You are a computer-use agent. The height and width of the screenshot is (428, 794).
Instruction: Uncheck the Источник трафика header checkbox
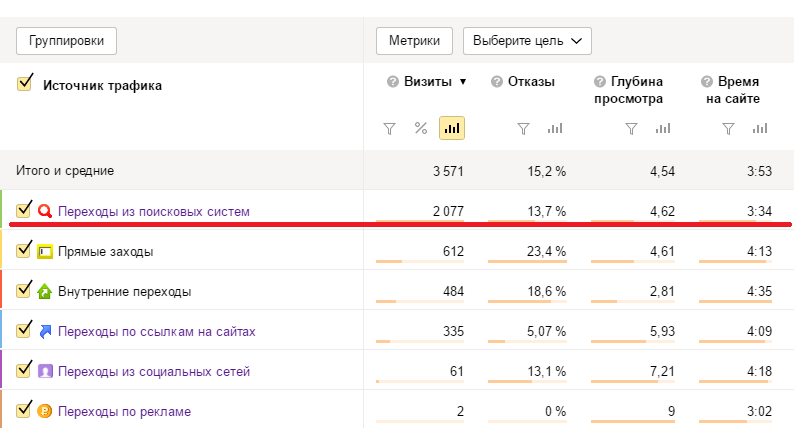pyautogui.click(x=25, y=83)
